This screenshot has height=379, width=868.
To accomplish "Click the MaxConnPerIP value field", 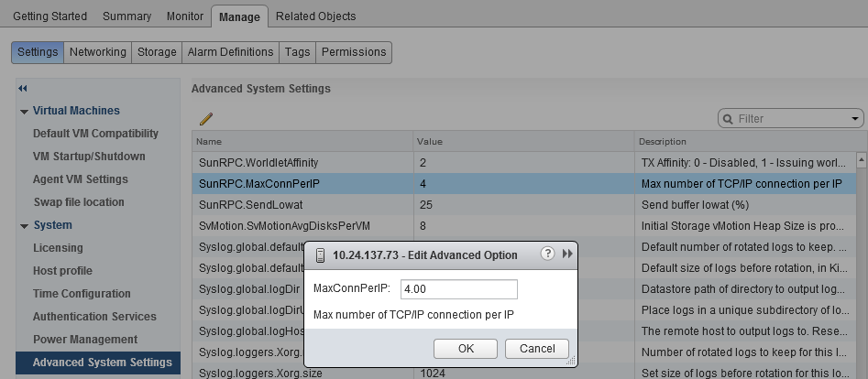I will (458, 289).
